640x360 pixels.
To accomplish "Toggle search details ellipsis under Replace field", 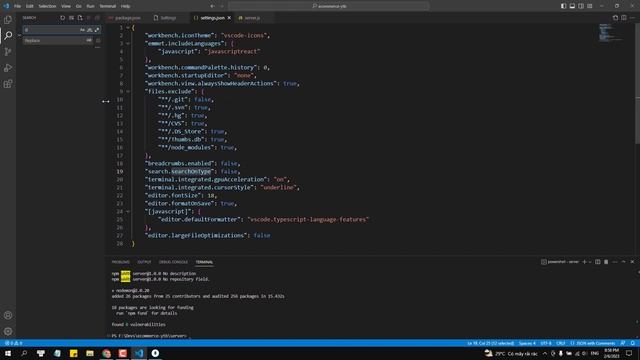I will 97,48.
